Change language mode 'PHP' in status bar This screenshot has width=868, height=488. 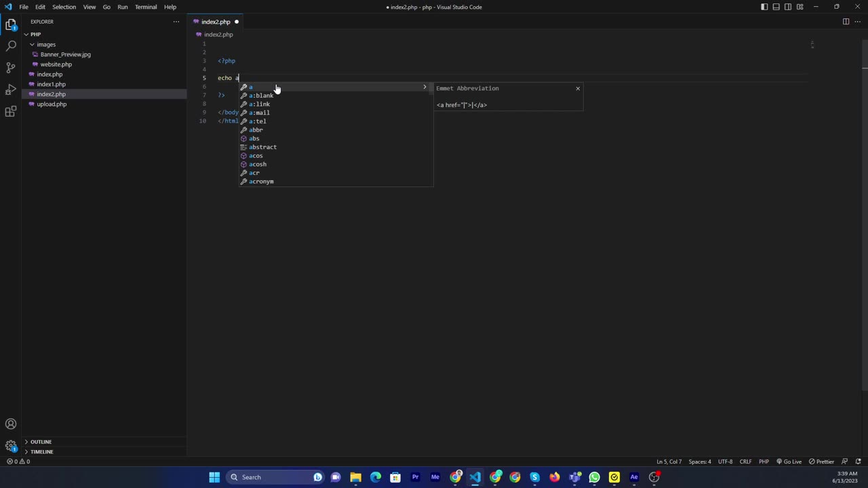764,462
